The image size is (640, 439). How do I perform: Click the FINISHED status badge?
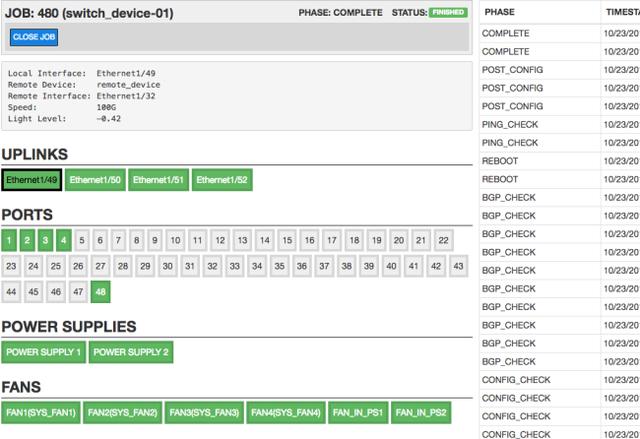[448, 12]
